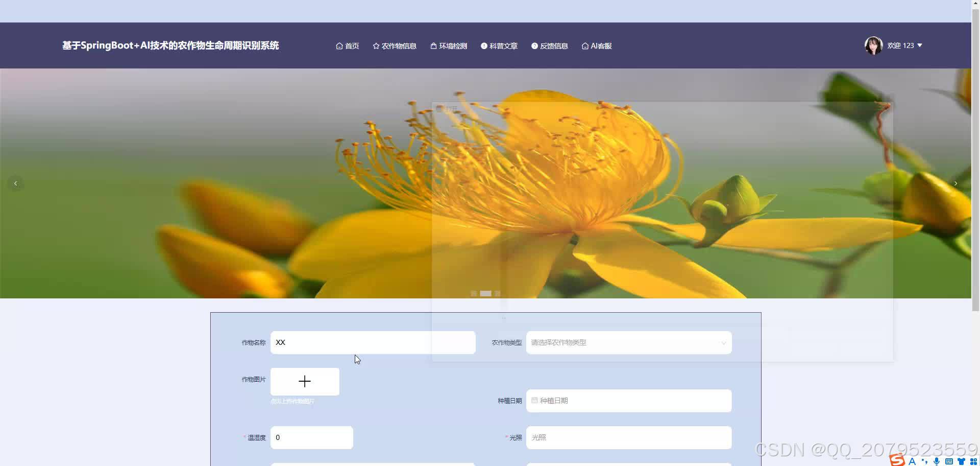980x466 pixels.
Task: Open the 请选择农作物类型 dropdown
Action: click(x=628, y=342)
